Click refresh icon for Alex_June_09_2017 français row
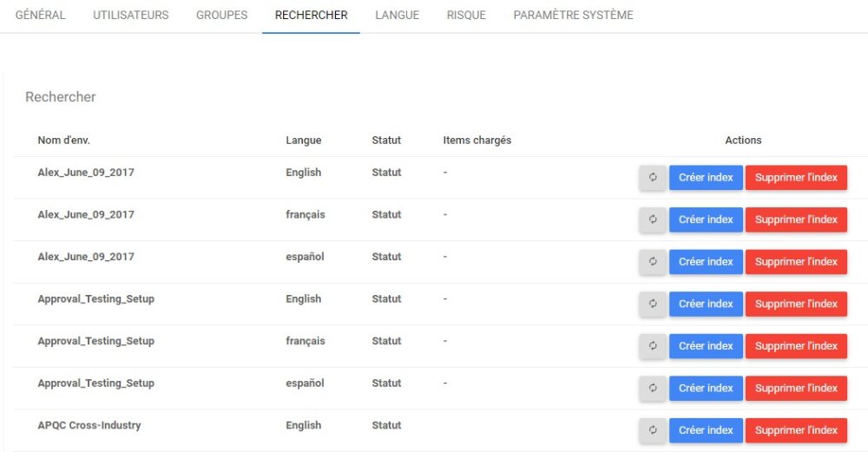This screenshot has height=452, width=868. (x=653, y=219)
